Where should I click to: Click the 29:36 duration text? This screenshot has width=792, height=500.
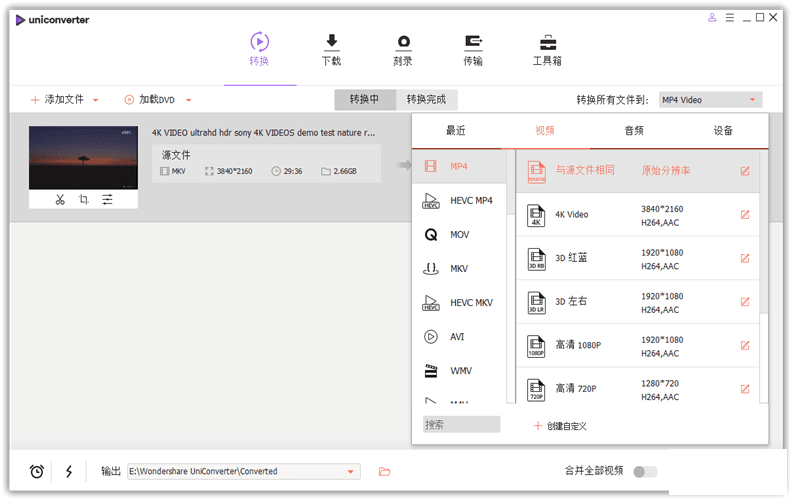pos(293,171)
